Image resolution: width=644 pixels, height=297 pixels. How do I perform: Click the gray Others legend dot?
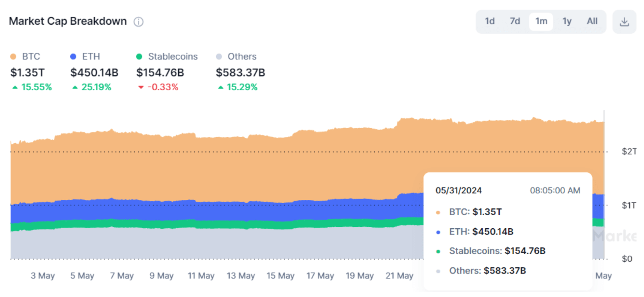point(219,57)
